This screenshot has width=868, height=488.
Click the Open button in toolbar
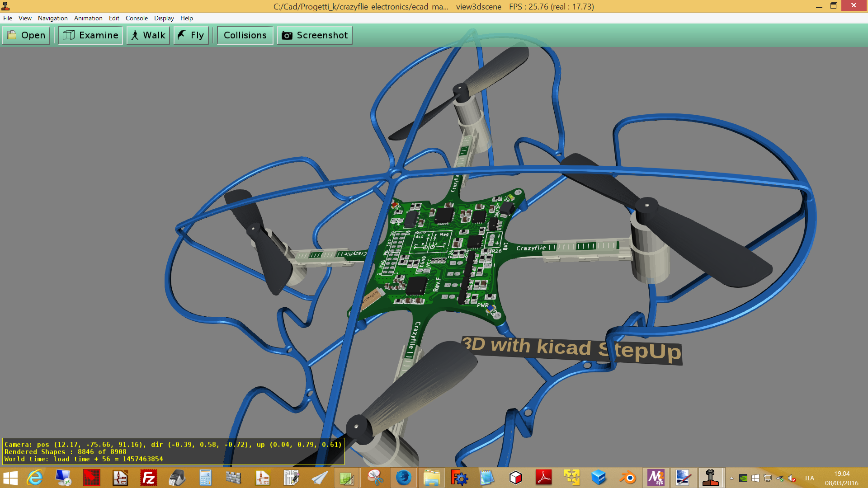tap(26, 35)
